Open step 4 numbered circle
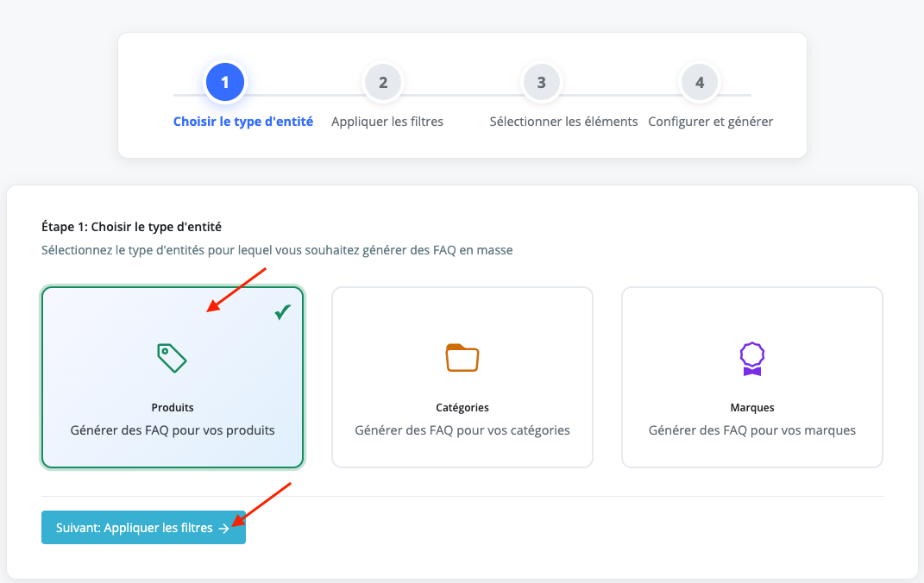 (700, 83)
